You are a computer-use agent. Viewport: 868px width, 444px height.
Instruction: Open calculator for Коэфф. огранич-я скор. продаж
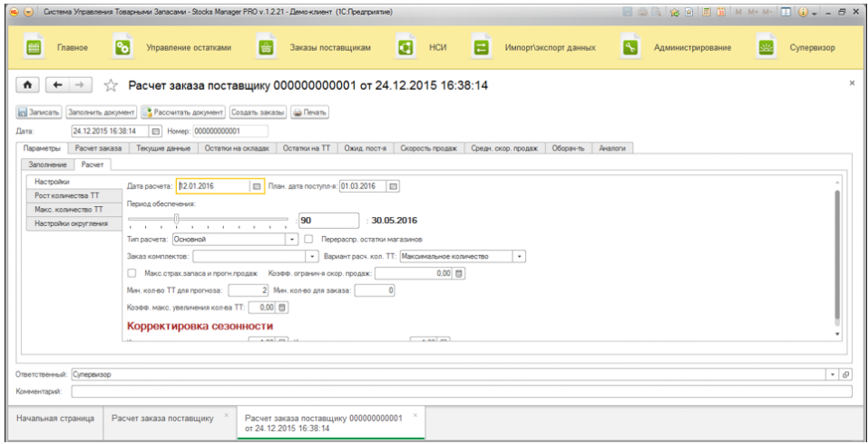point(459,273)
